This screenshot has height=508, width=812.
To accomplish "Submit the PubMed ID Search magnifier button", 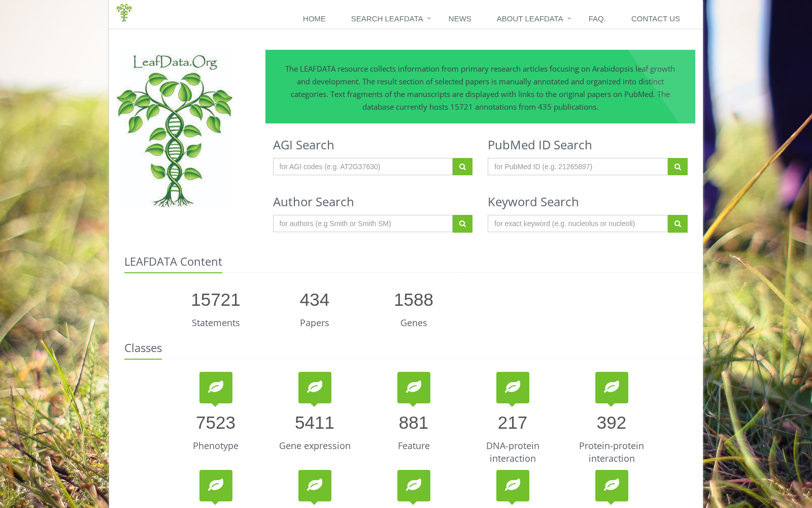I will point(678,167).
